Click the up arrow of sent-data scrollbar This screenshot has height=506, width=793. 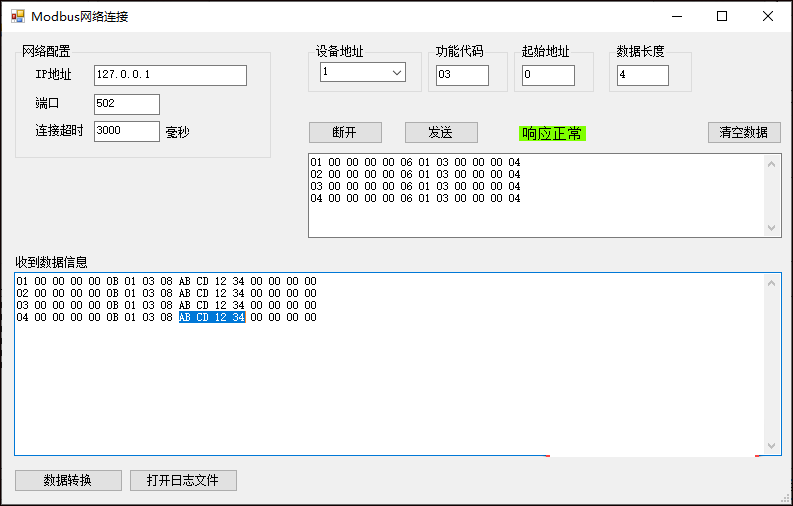coord(771,164)
